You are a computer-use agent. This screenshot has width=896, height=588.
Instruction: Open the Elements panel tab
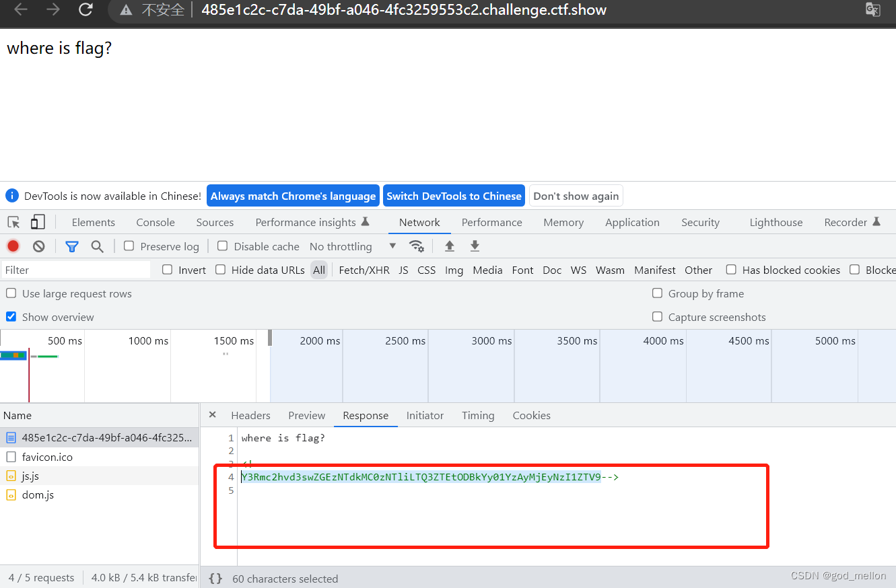click(x=94, y=222)
